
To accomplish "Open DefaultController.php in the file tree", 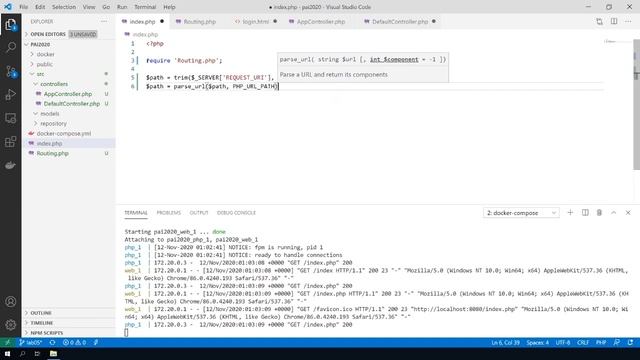I will pyautogui.click(x=72, y=104).
